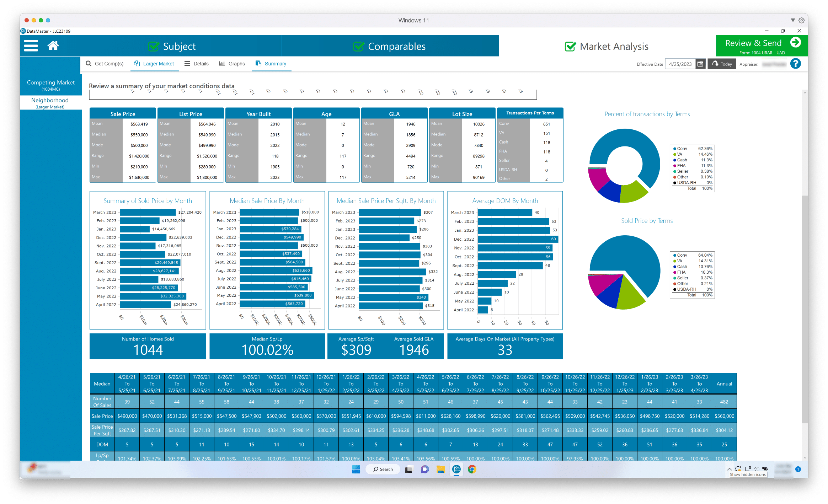Image resolution: width=828 pixels, height=504 pixels.
Task: Open Microsoft Teams from the taskbar
Action: click(x=424, y=469)
